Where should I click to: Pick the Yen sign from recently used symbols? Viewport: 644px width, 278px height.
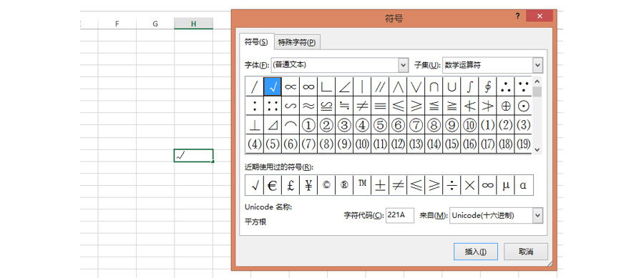(x=308, y=185)
